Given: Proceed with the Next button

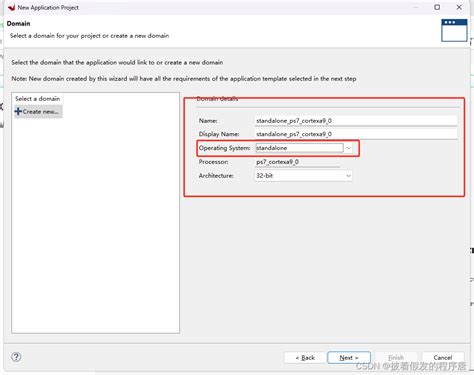Looking at the screenshot, I should point(349,358).
